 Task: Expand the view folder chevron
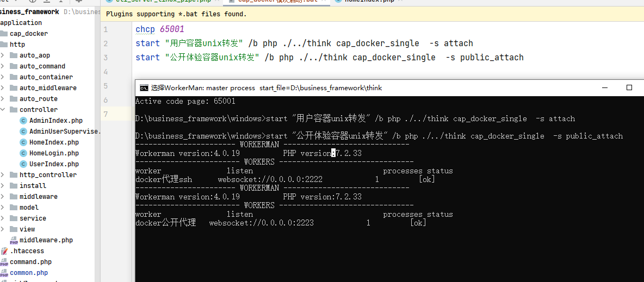pyautogui.click(x=3, y=229)
